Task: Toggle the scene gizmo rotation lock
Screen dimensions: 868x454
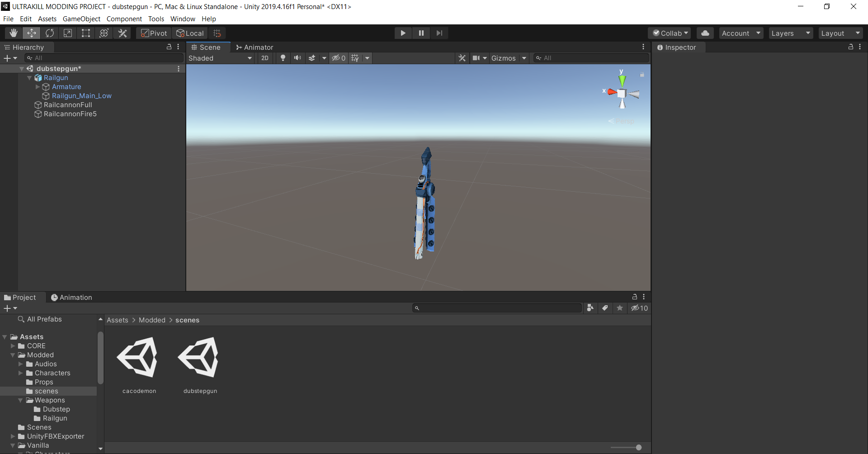Action: pos(642,74)
